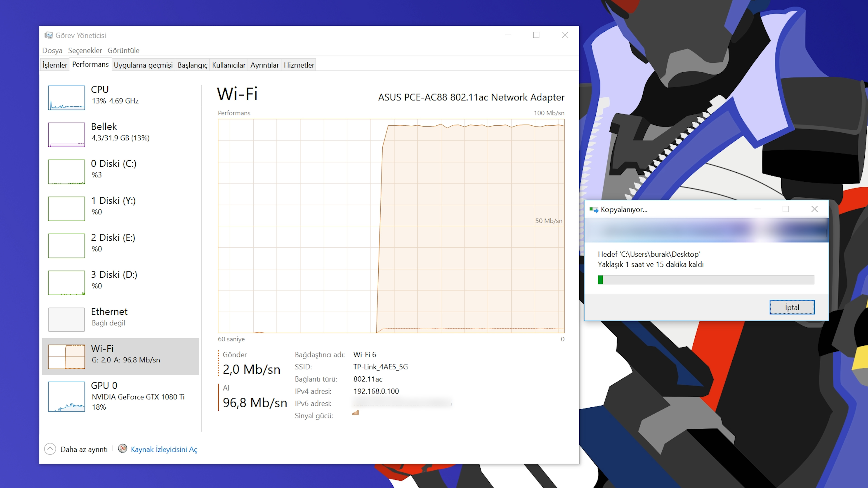Maximize the Görev Yöneticisi window

pyautogui.click(x=536, y=35)
